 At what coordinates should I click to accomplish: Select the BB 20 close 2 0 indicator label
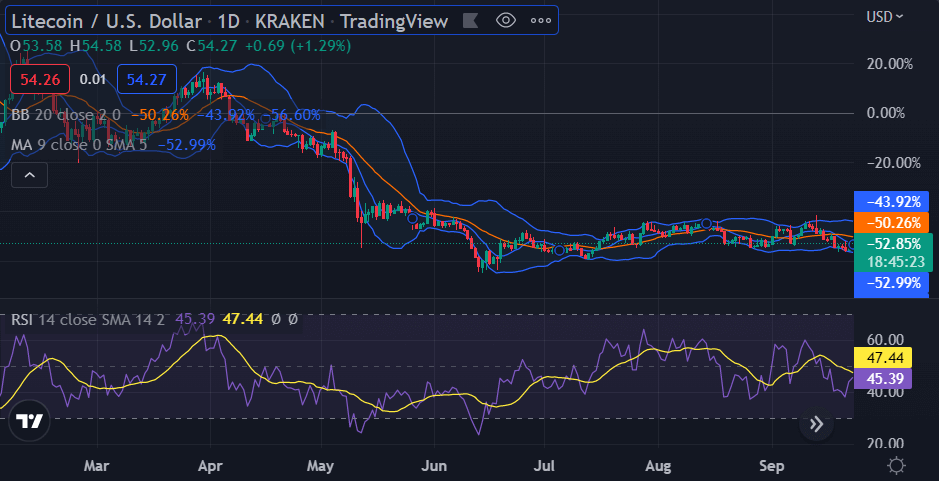(66, 115)
